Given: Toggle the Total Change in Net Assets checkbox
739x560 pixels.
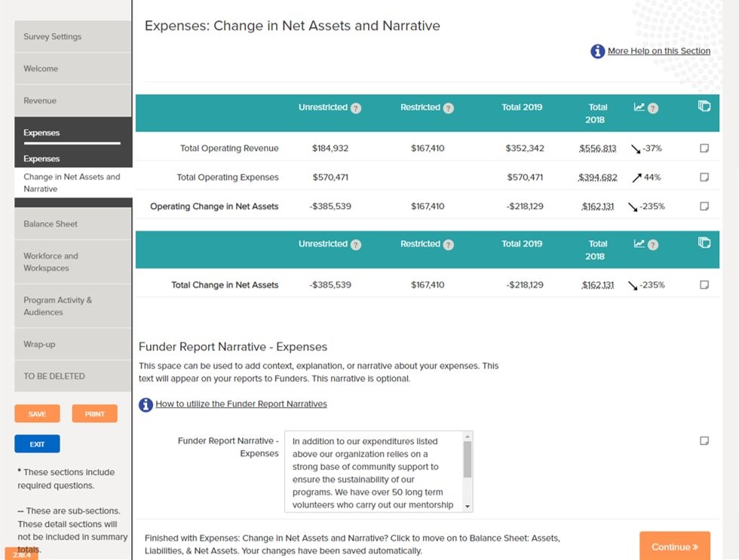Looking at the screenshot, I should click(704, 285).
